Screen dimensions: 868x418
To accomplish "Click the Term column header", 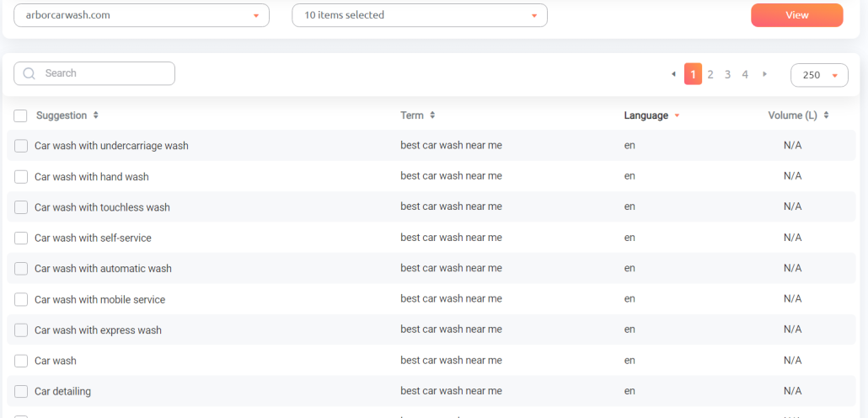I will pos(412,115).
